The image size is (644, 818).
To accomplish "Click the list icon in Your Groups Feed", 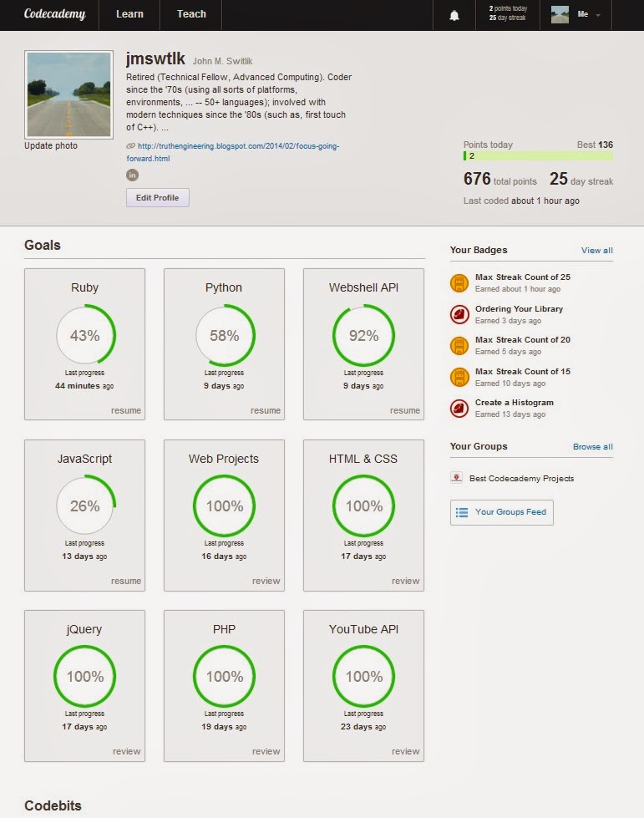I will click(461, 512).
